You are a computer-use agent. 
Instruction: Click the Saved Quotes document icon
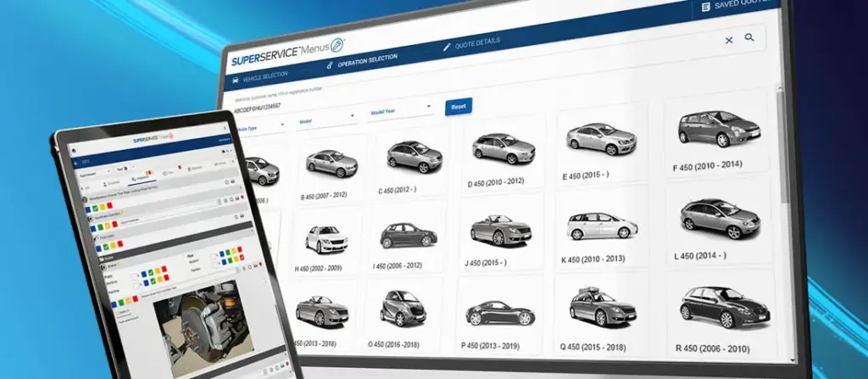coord(705,7)
